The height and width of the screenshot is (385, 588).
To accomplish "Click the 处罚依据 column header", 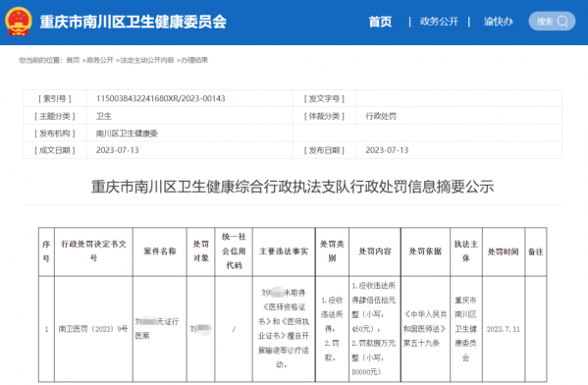I will [x=425, y=251].
